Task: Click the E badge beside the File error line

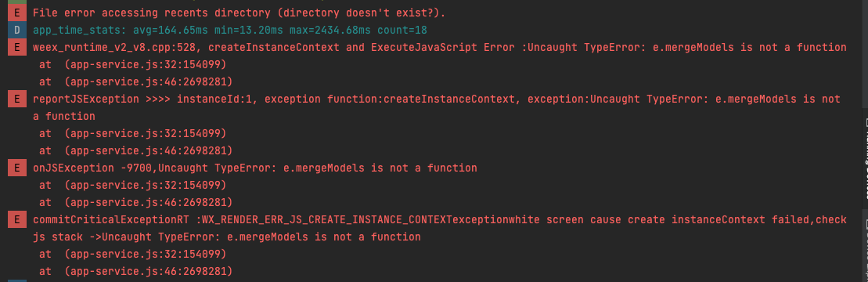Action: coord(17,13)
